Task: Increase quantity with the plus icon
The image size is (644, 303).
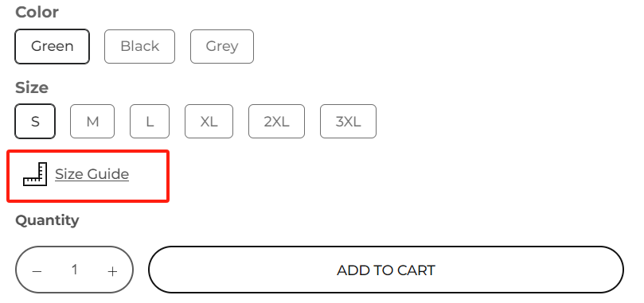Action: [112, 271]
